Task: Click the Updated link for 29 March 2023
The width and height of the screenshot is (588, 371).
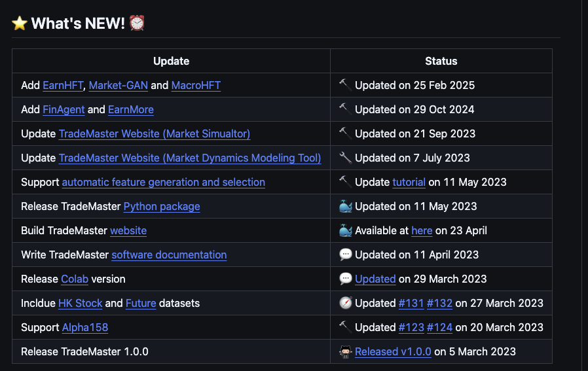Action: 375,279
